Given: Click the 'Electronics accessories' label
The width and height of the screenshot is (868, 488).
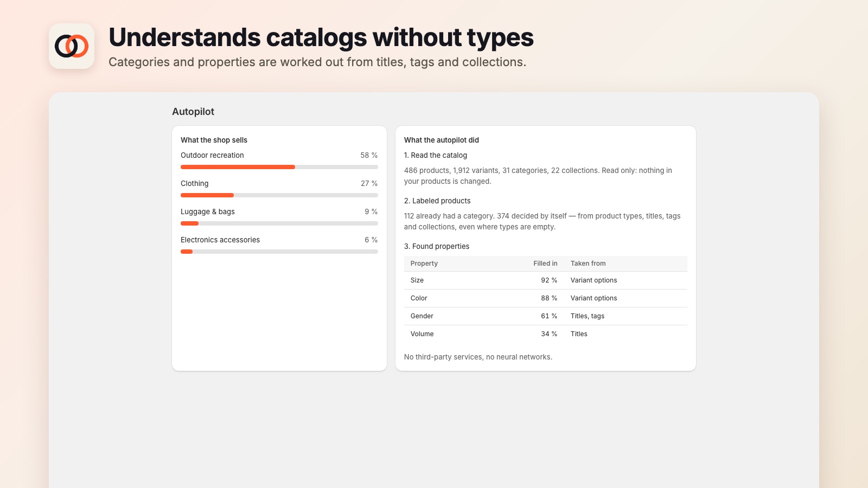Looking at the screenshot, I should click(220, 240).
